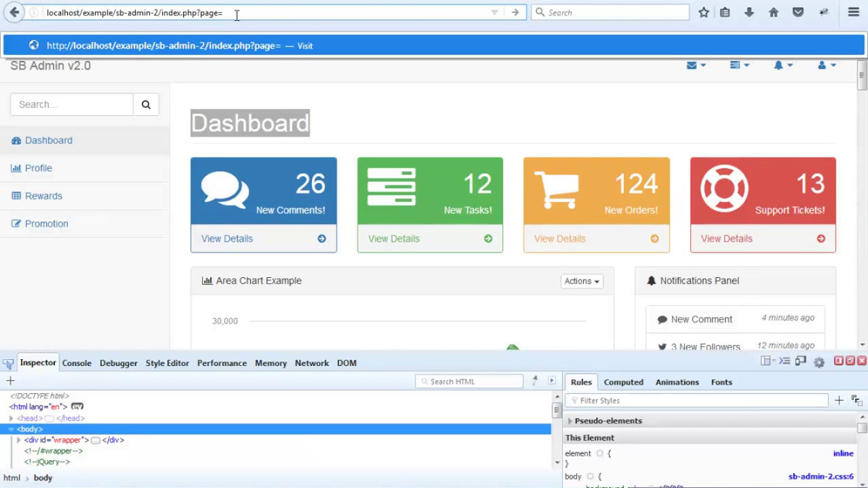Open the user account dropdown
The image size is (868, 488).
point(827,65)
